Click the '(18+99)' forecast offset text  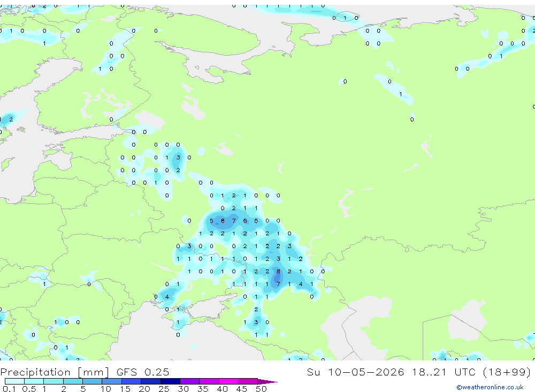coord(507,372)
